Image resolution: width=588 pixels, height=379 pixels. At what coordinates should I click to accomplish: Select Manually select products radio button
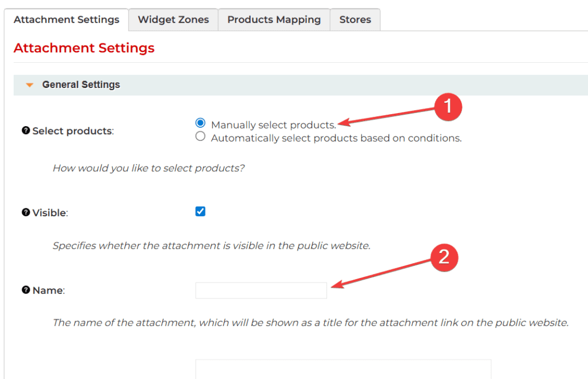pyautogui.click(x=200, y=123)
